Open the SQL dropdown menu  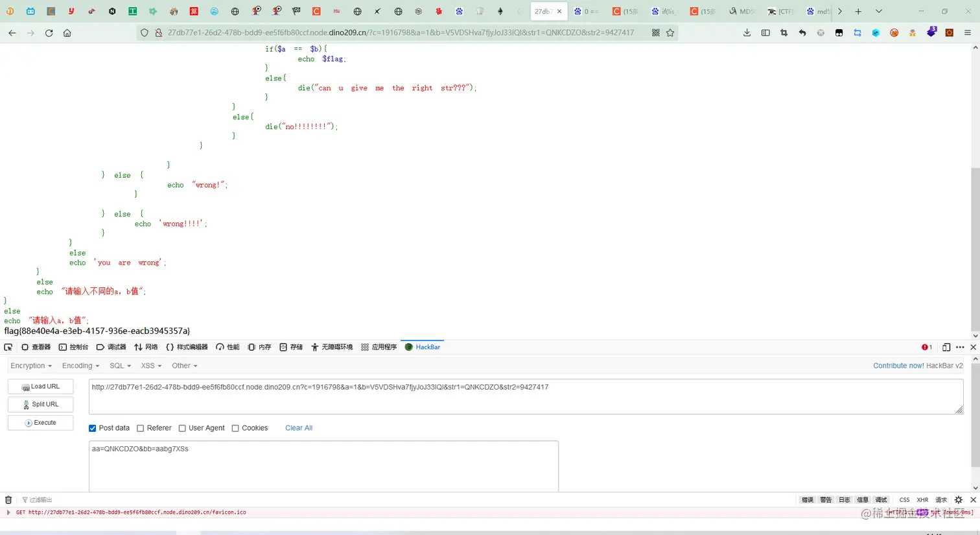pyautogui.click(x=120, y=366)
